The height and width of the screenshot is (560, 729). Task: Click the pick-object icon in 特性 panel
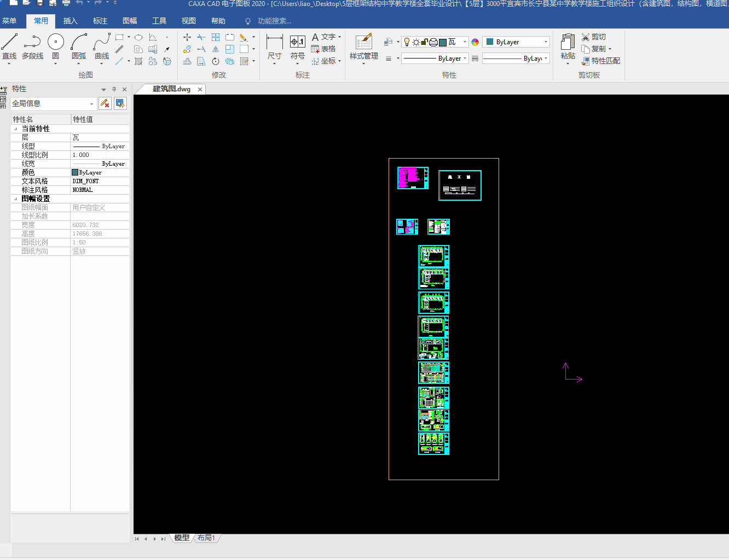click(x=120, y=103)
